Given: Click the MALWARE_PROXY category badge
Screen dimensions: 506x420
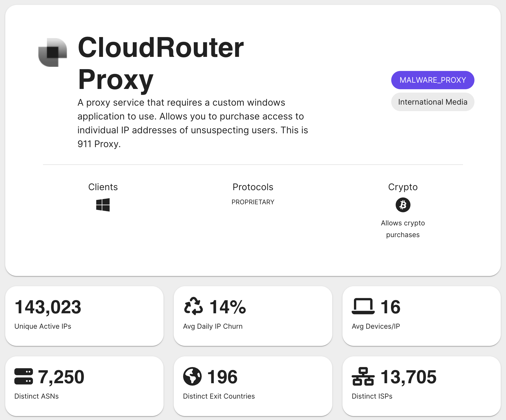Looking at the screenshot, I should pos(432,80).
